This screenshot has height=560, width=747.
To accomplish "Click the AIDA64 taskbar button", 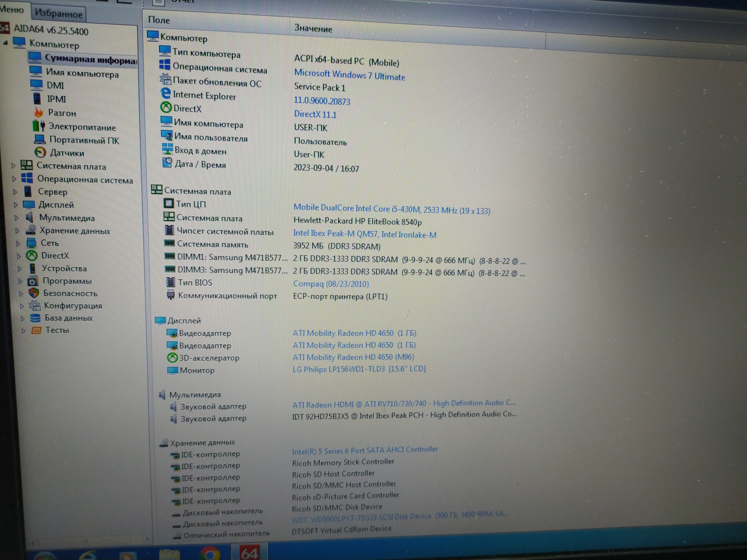I will [250, 552].
